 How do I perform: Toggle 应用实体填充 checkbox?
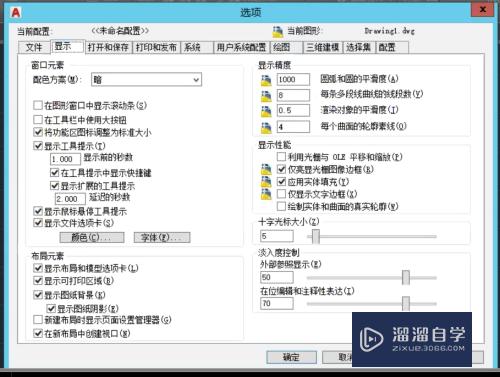(x=281, y=182)
